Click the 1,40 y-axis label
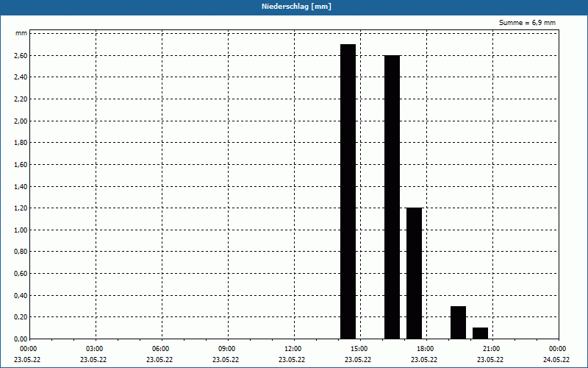 [x=21, y=186]
